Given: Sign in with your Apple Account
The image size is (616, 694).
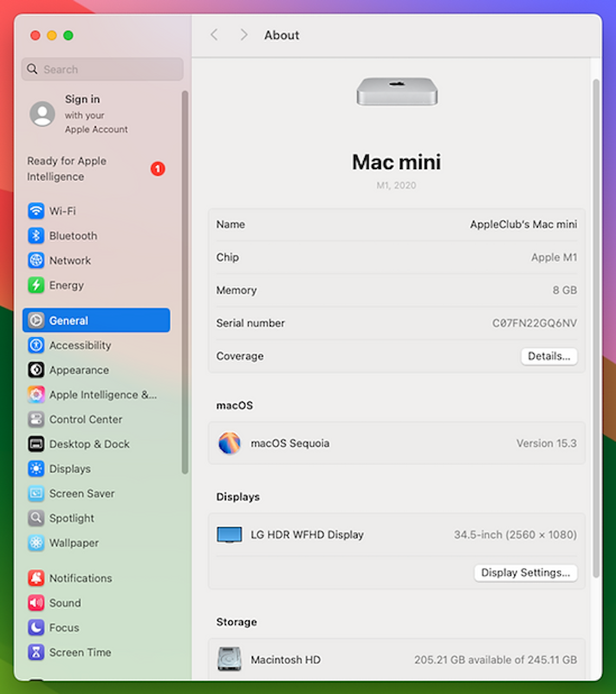Looking at the screenshot, I should pyautogui.click(x=96, y=114).
